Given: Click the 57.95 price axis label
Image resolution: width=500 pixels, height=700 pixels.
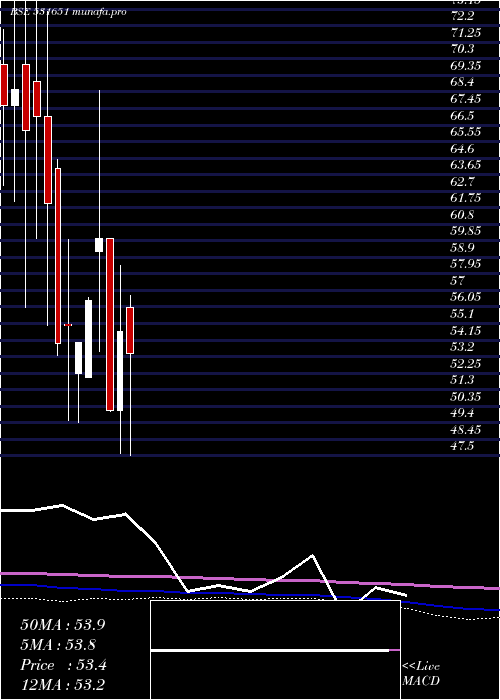Looking at the screenshot, I should pos(466,264).
